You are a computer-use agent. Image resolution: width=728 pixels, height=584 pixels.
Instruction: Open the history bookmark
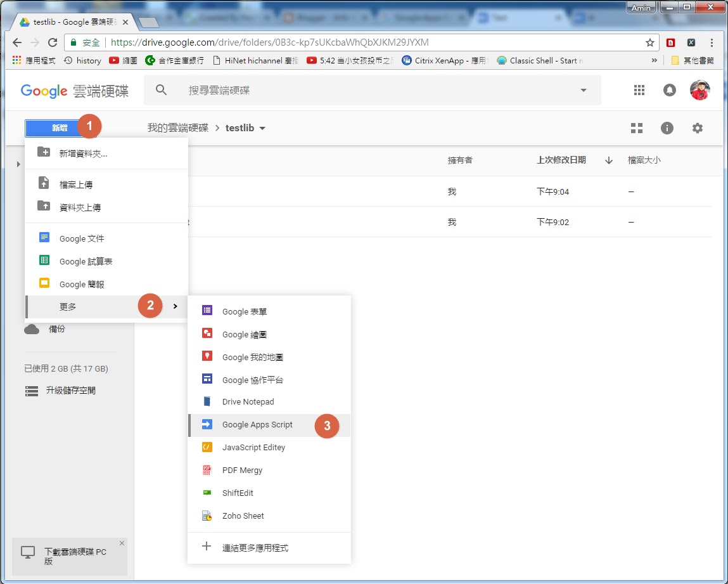(82, 60)
